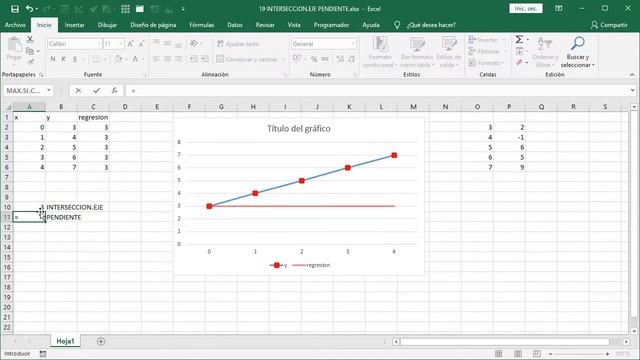Switch to the Programador ribbon tab

[x=331, y=25]
